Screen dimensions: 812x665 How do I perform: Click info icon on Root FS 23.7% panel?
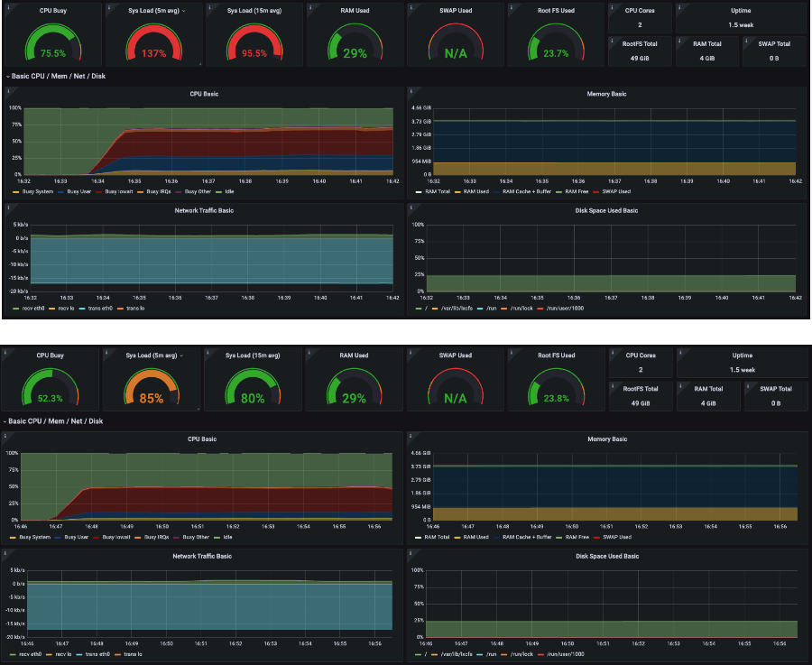(x=512, y=7)
